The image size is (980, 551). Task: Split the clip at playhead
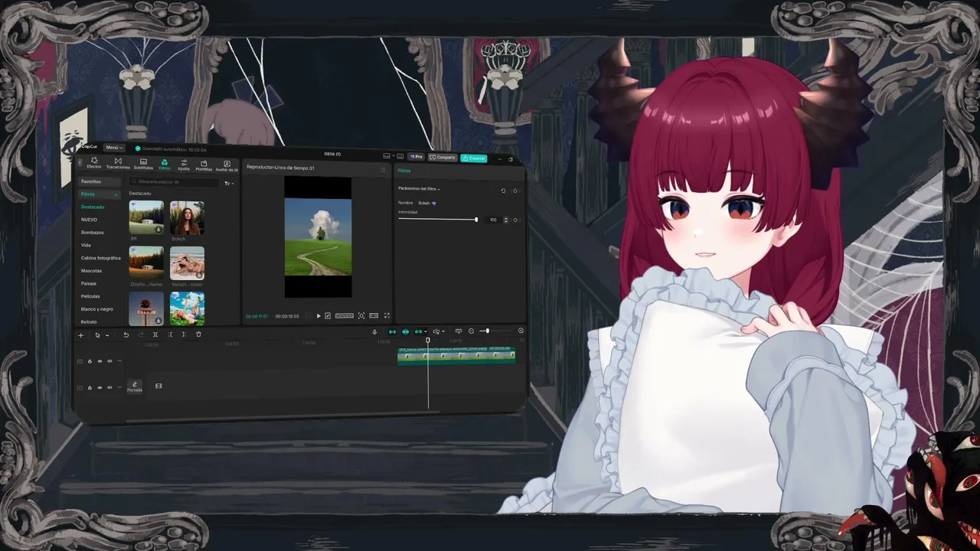coord(155,334)
